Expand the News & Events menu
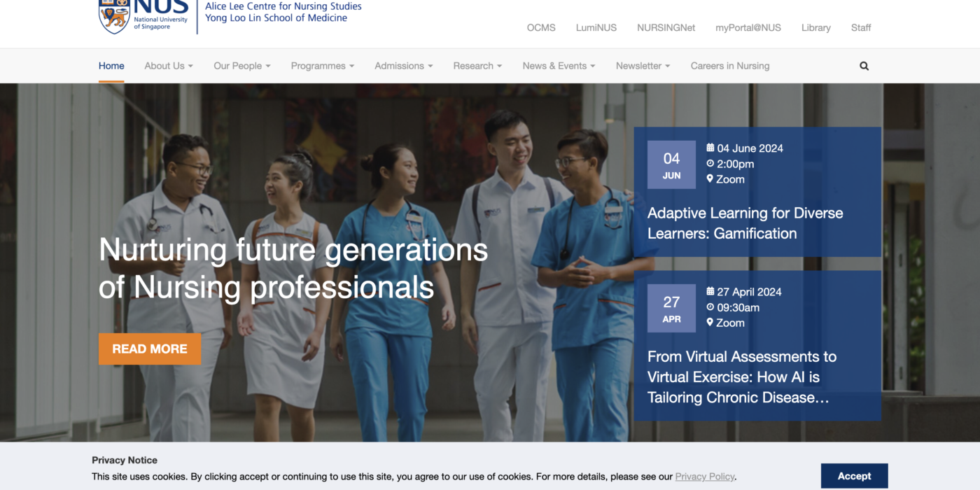The width and height of the screenshot is (980, 490). pos(559,66)
